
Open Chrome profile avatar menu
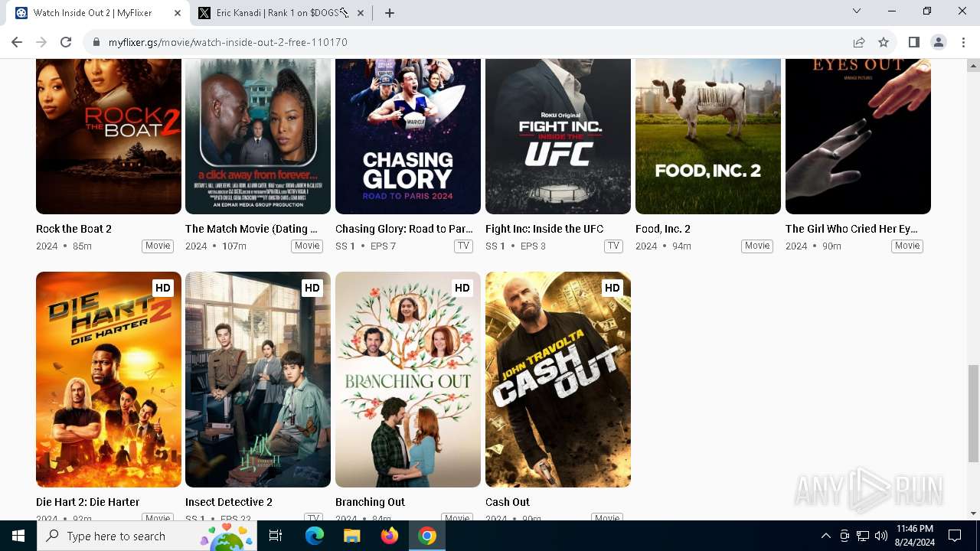938,42
